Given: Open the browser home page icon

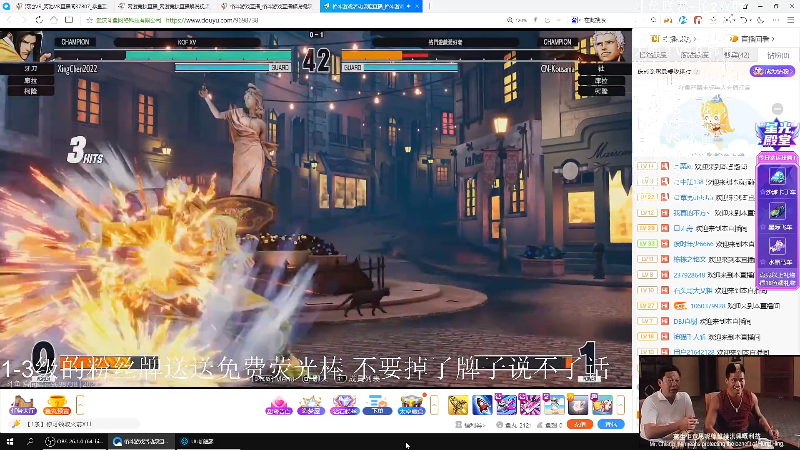Looking at the screenshot, I should (54, 20).
